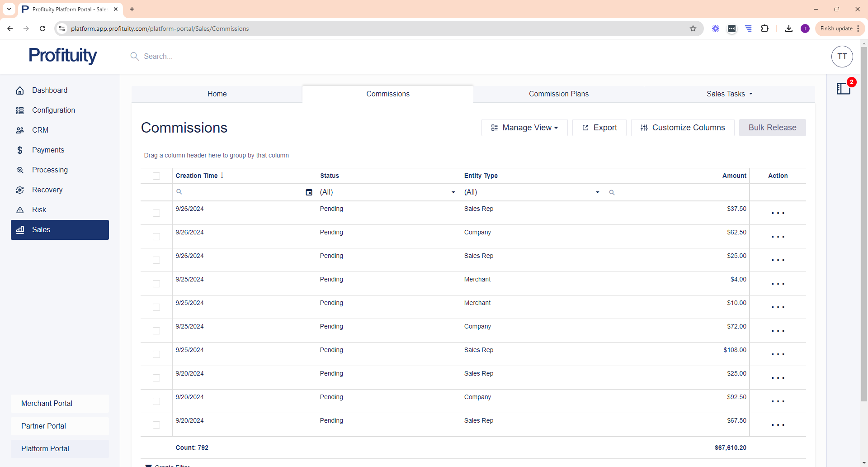Viewport: 868px width, 467px height.
Task: Open the TT user profile avatar
Action: click(x=842, y=57)
